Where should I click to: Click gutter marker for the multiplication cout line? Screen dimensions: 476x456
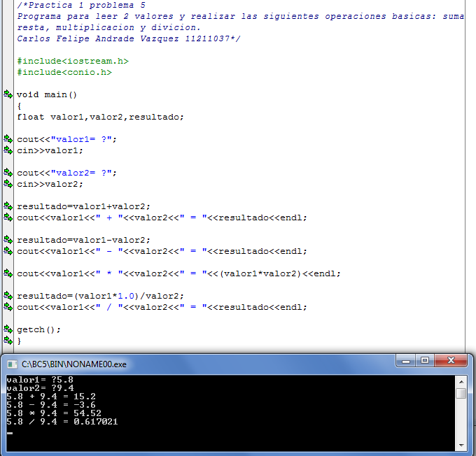pyautogui.click(x=8, y=273)
